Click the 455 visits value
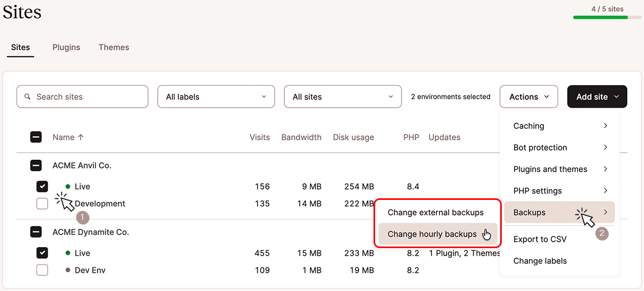644x291 pixels. tap(262, 253)
